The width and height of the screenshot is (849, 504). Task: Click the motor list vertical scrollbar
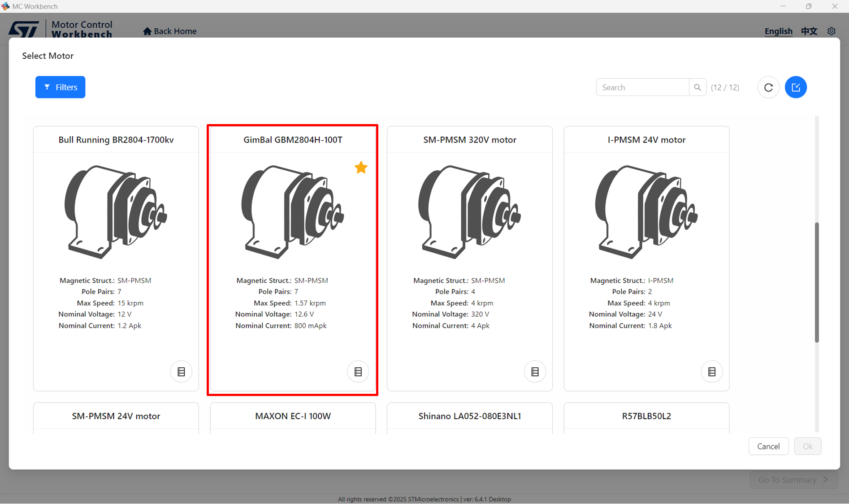tap(817, 282)
